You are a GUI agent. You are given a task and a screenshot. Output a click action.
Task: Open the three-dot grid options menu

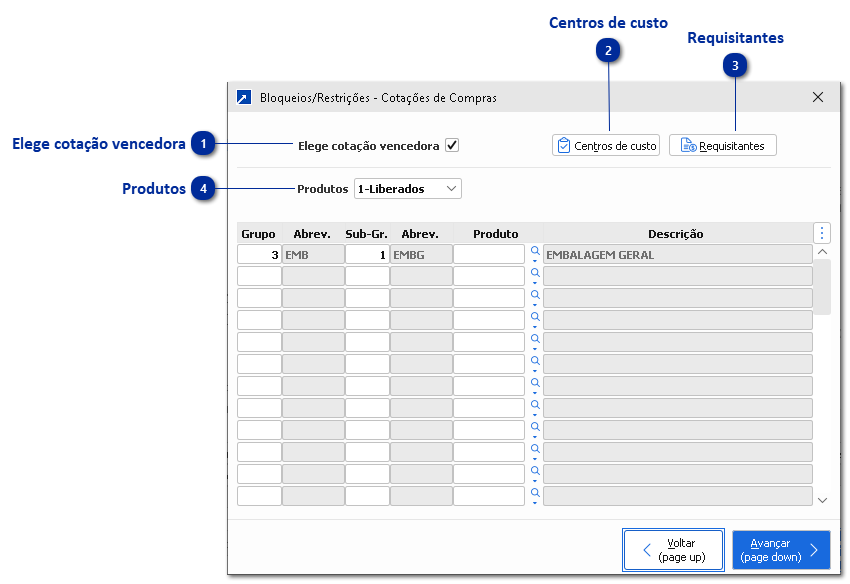coord(822,233)
